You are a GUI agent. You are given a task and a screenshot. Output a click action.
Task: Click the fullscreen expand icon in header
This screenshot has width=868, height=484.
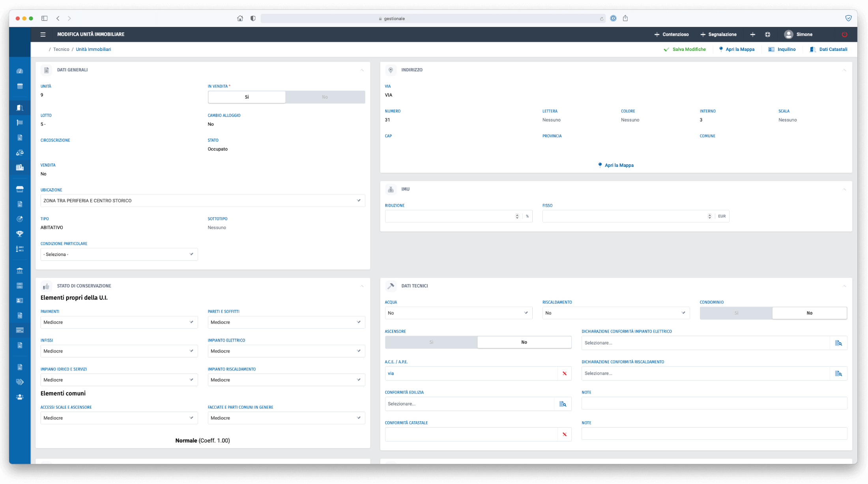[x=767, y=34]
